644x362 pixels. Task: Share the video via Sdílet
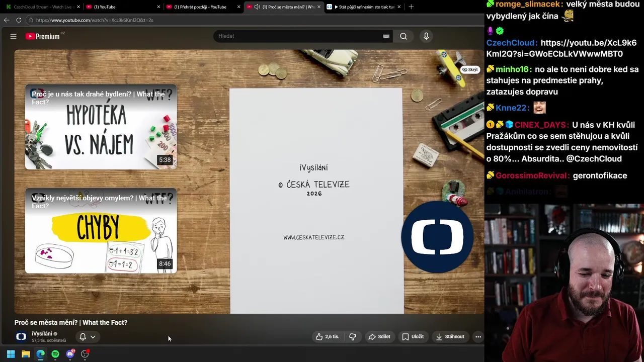[x=379, y=337]
